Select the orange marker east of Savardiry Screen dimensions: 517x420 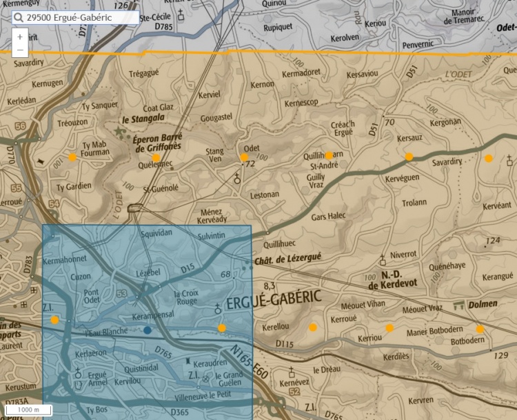[x=489, y=158]
